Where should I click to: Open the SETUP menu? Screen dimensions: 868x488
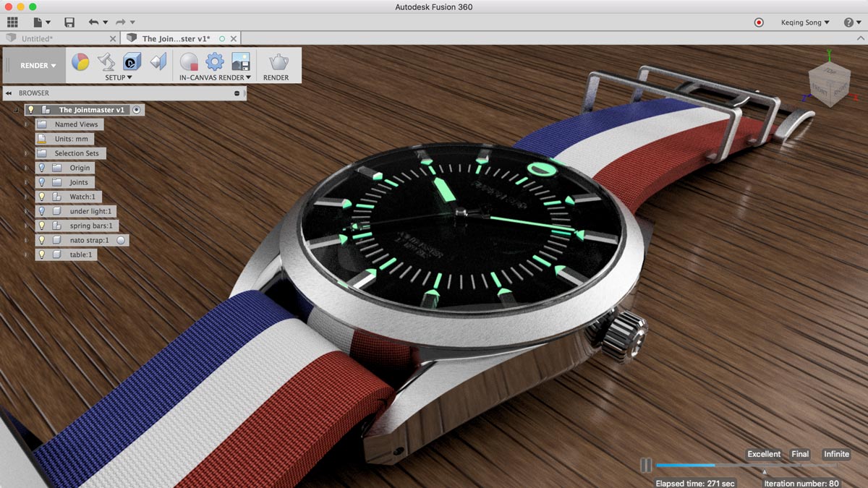click(x=119, y=77)
